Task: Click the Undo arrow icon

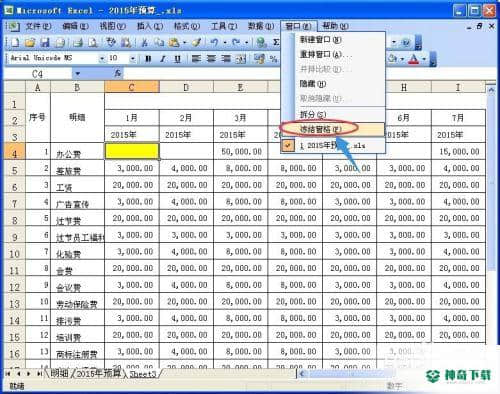Action: pyautogui.click(x=214, y=42)
